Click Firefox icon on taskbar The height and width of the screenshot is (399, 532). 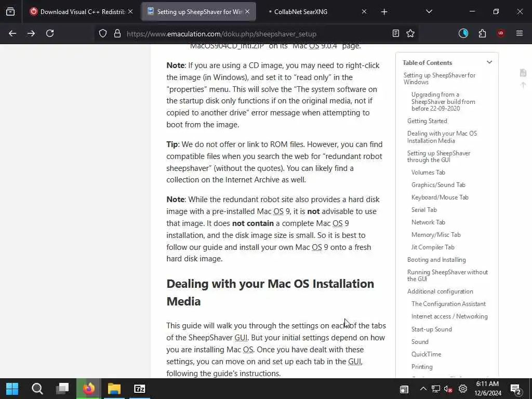pyautogui.click(x=88, y=389)
